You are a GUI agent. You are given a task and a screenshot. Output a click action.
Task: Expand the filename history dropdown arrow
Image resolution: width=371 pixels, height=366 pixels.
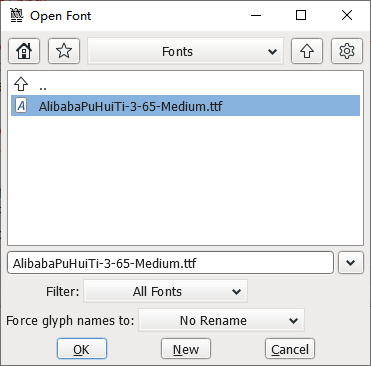pyautogui.click(x=351, y=263)
